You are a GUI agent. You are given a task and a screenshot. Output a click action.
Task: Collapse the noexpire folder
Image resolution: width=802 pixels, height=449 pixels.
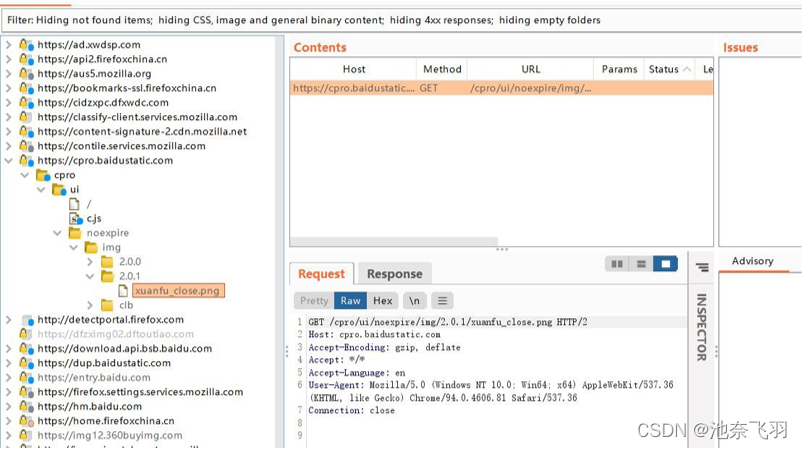coord(57,233)
